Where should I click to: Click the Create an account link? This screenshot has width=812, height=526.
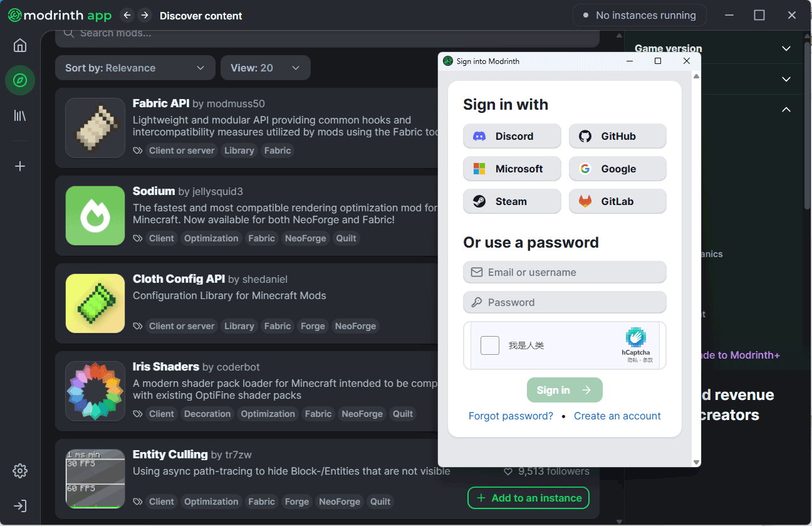pyautogui.click(x=617, y=416)
